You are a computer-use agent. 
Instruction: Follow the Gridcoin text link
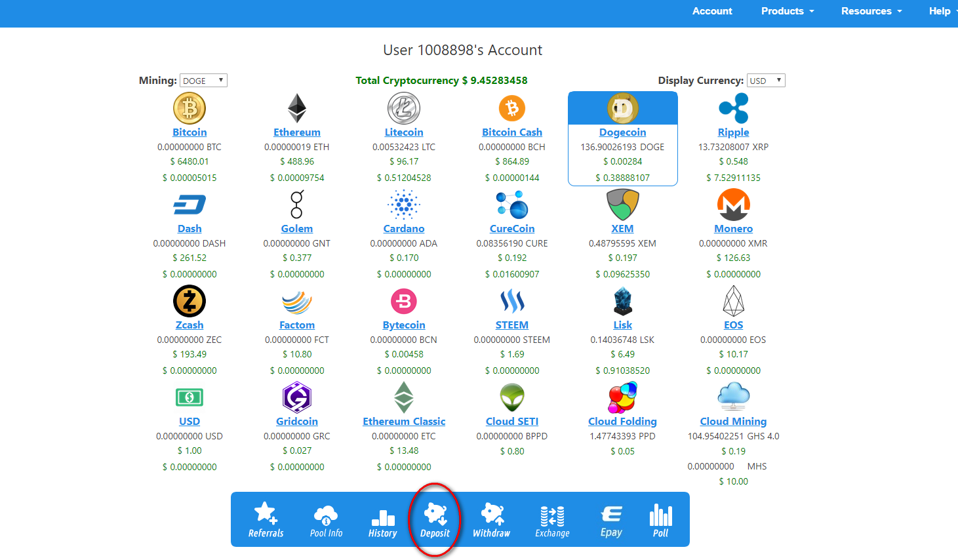[297, 422]
